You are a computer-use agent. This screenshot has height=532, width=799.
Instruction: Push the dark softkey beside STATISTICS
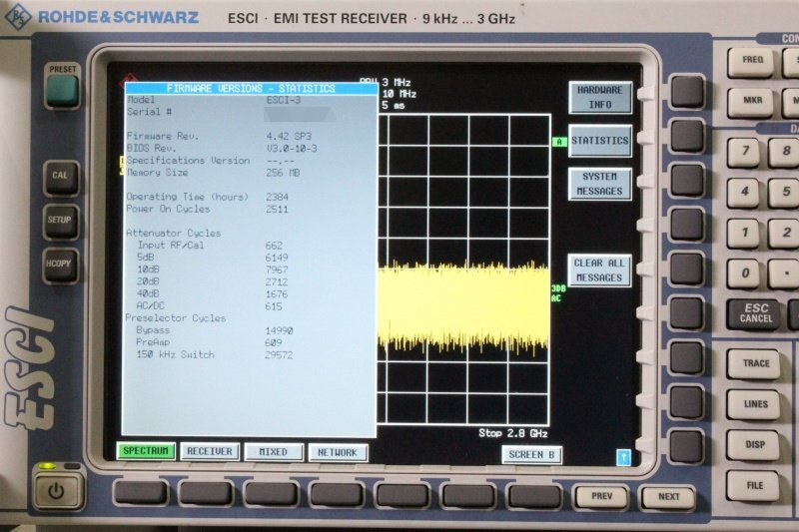[x=687, y=137]
